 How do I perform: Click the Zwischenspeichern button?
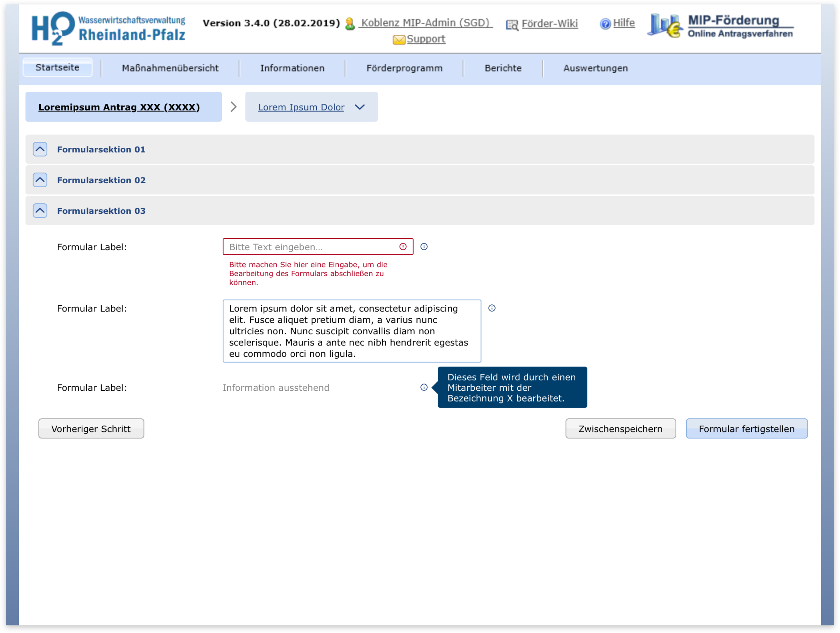(x=620, y=429)
